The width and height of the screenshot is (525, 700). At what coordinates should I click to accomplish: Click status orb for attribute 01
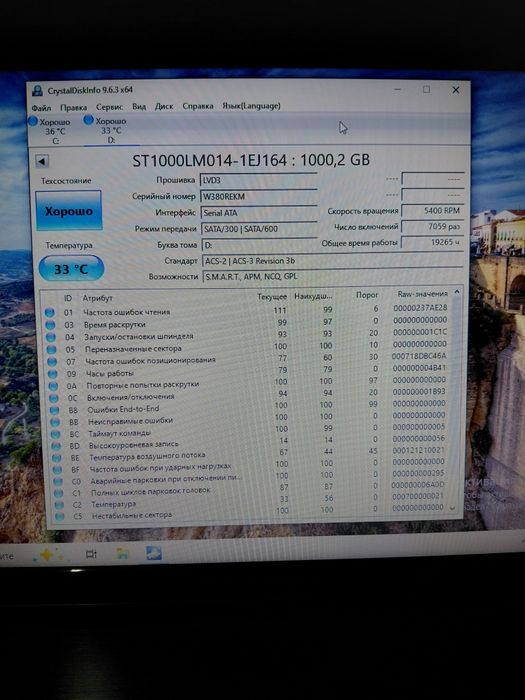(x=50, y=312)
